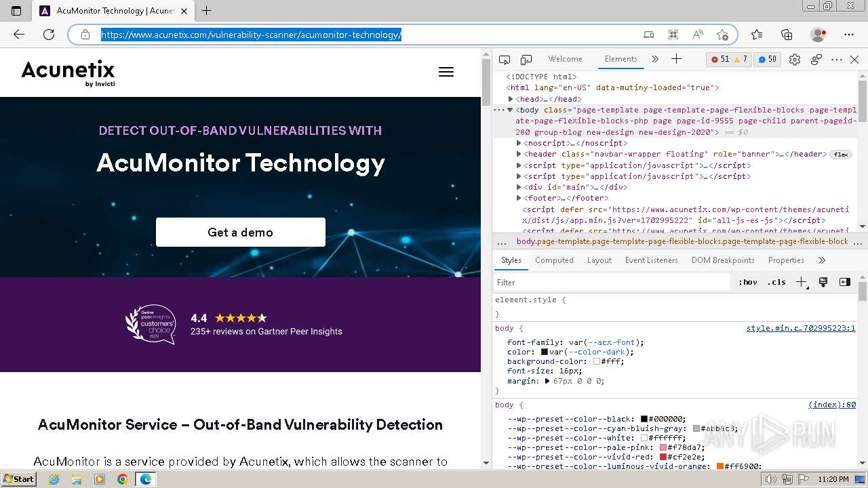Image resolution: width=868 pixels, height=488 pixels.
Task: Show more DevTools tabs chevron
Action: tap(654, 59)
